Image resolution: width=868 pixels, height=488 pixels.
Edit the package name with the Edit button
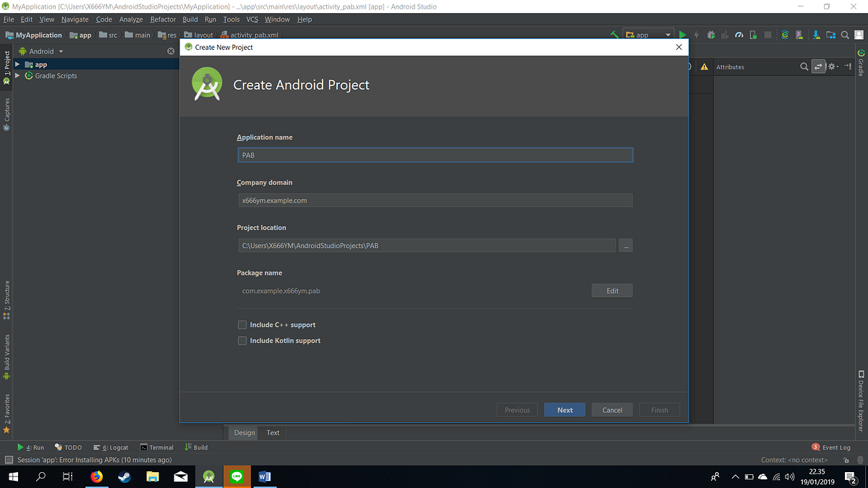(611, 288)
